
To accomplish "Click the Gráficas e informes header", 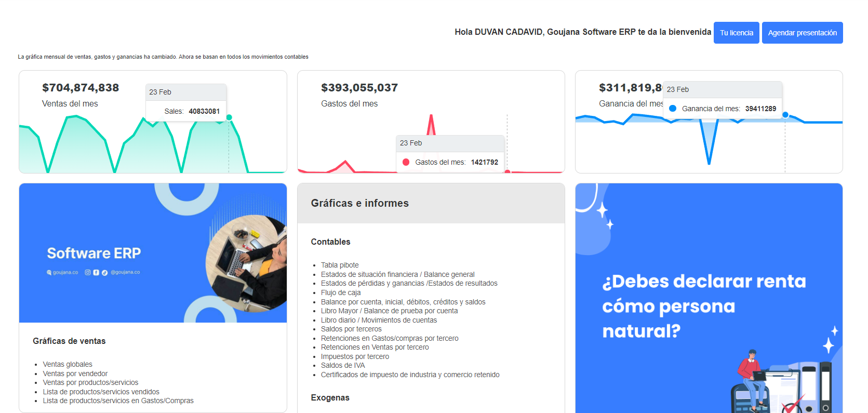I will click(359, 203).
